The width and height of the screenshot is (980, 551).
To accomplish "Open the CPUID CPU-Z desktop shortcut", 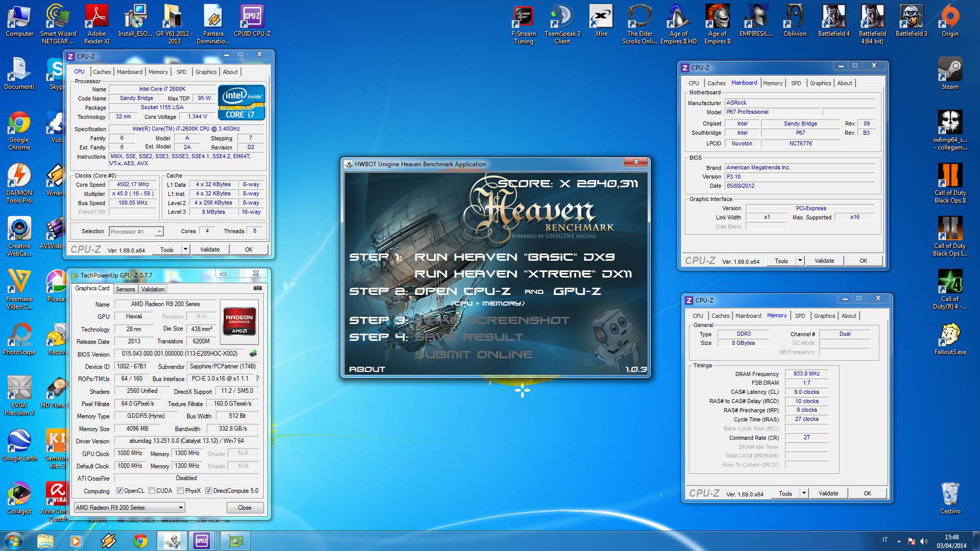I will tap(252, 21).
